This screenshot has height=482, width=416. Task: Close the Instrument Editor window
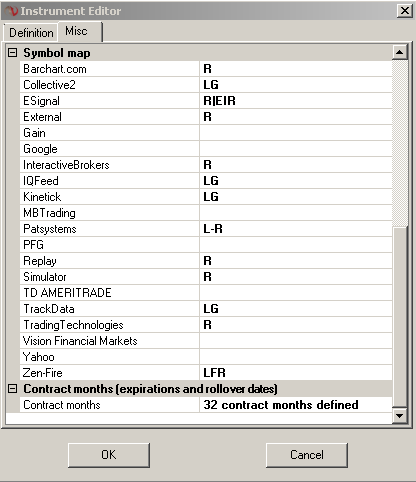[405, 11]
